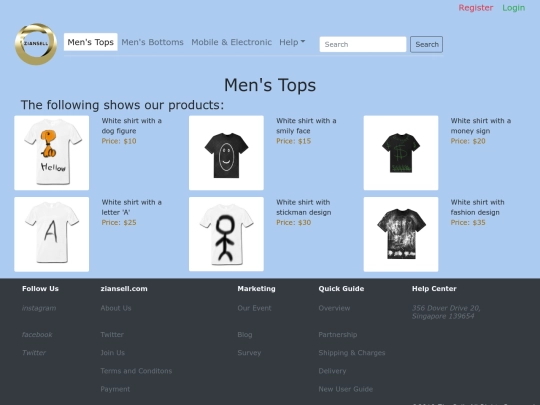The height and width of the screenshot is (405, 540).
Task: Click the 'ziansell.com' footer heading
Action: pyautogui.click(x=124, y=289)
